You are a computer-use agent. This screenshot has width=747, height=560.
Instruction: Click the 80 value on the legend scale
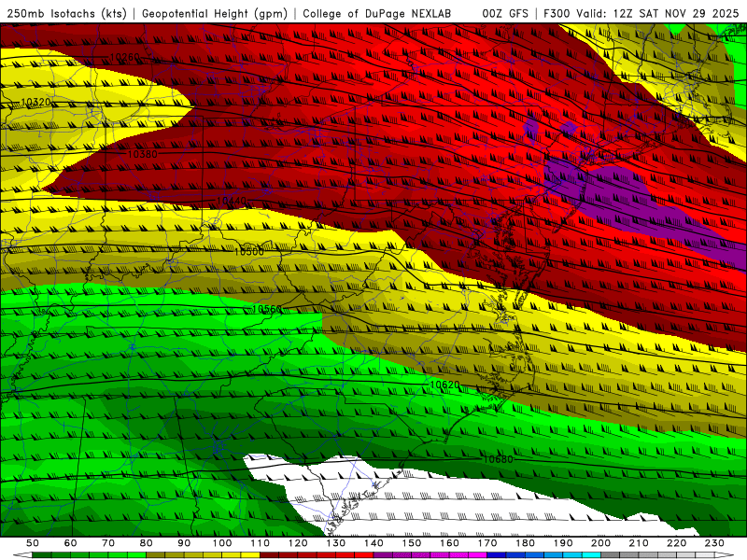coord(147,543)
